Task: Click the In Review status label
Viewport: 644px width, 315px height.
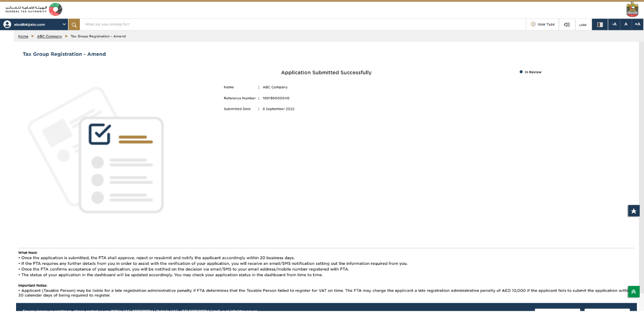Action: click(x=533, y=72)
